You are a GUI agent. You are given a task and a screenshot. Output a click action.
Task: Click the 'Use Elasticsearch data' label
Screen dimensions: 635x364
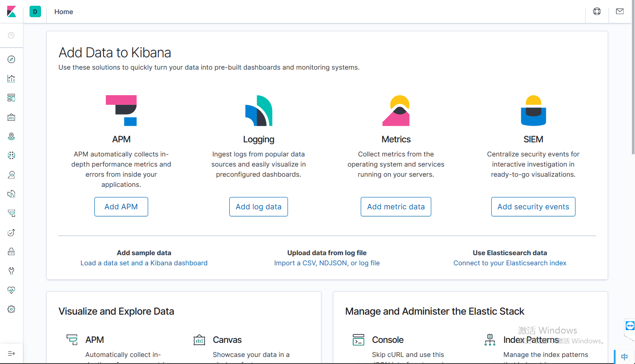point(510,253)
